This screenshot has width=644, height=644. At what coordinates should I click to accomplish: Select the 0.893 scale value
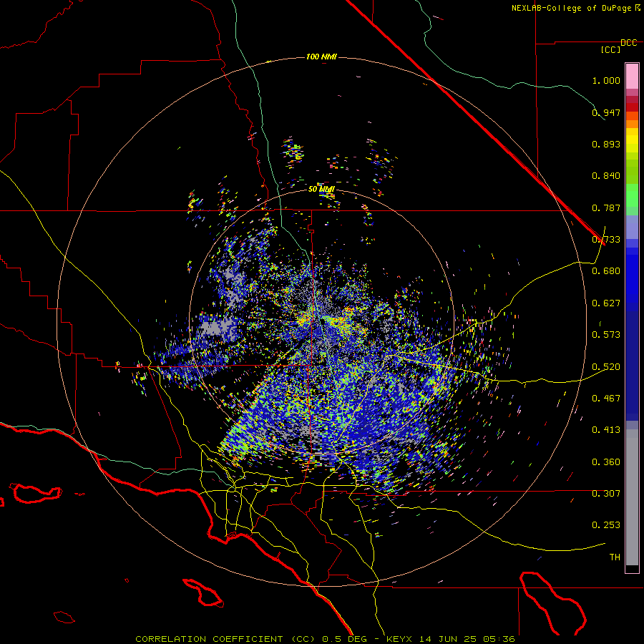pos(606,144)
